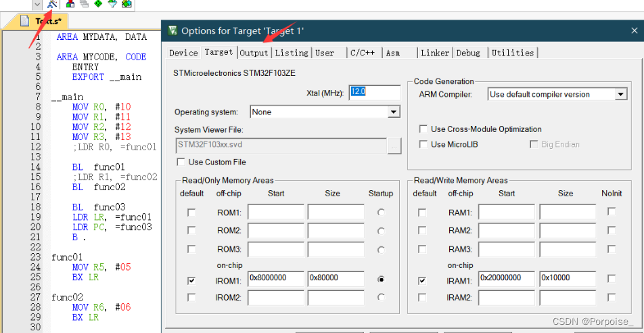The image size is (644, 333).
Task: Click the IRAM1 Start address field
Action: click(x=507, y=278)
